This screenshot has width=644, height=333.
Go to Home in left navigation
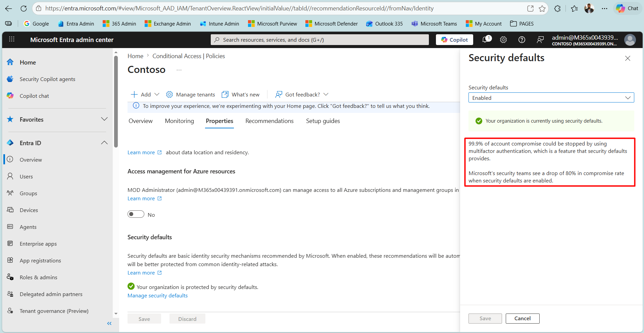(x=28, y=62)
